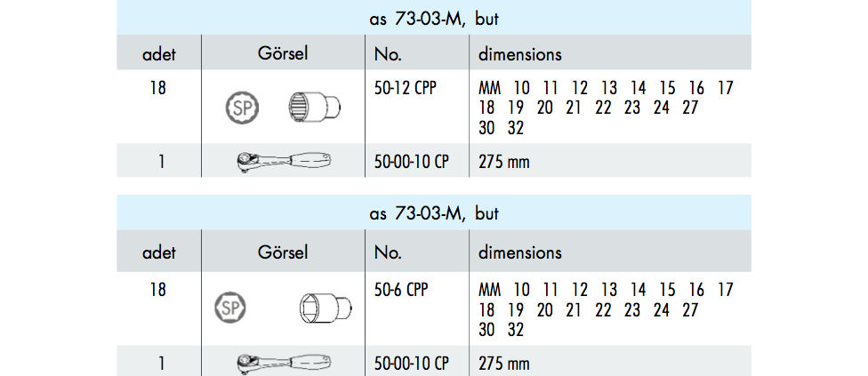The height and width of the screenshot is (376, 868).
Task: Click the 'Görsel' header in first table
Action: click(x=283, y=53)
